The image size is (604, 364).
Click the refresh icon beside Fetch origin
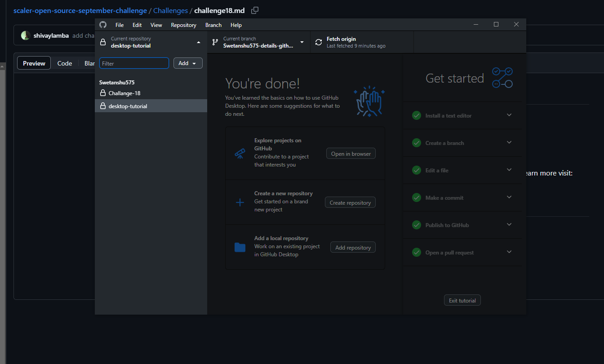[319, 42]
